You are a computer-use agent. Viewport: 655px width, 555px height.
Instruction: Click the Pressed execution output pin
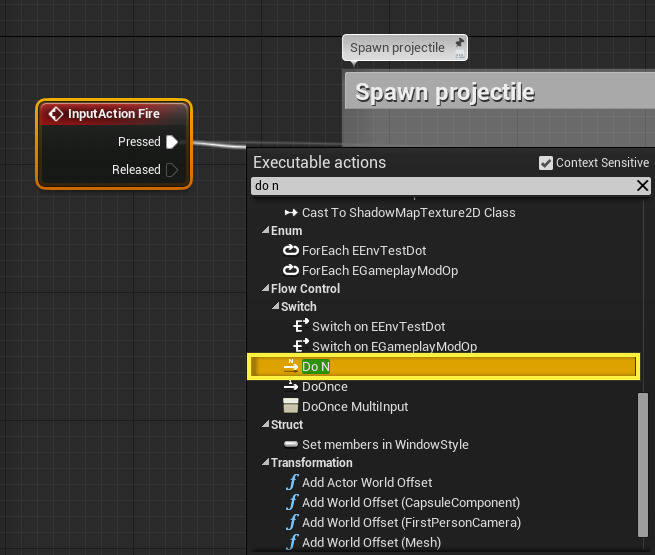(x=172, y=142)
